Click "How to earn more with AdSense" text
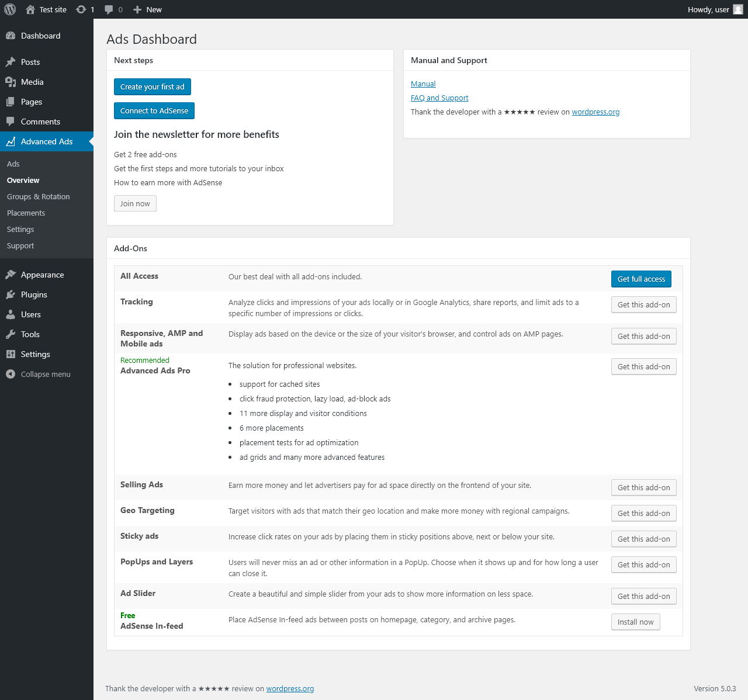This screenshot has width=748, height=700. point(168,183)
